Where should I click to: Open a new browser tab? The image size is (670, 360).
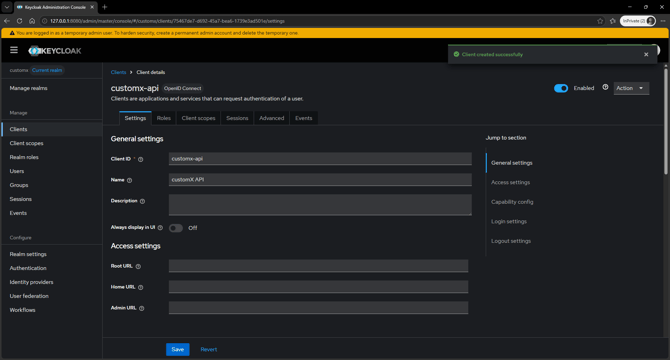coord(105,7)
